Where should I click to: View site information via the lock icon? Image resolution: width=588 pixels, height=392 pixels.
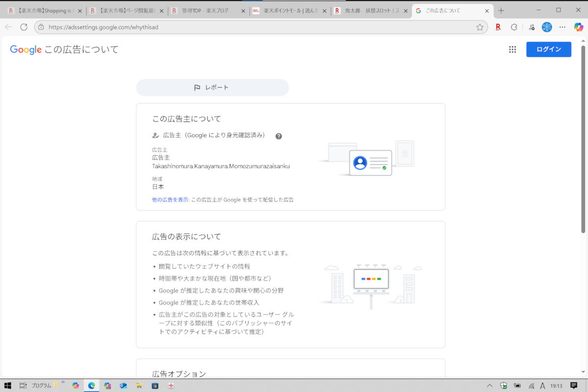[x=41, y=27]
